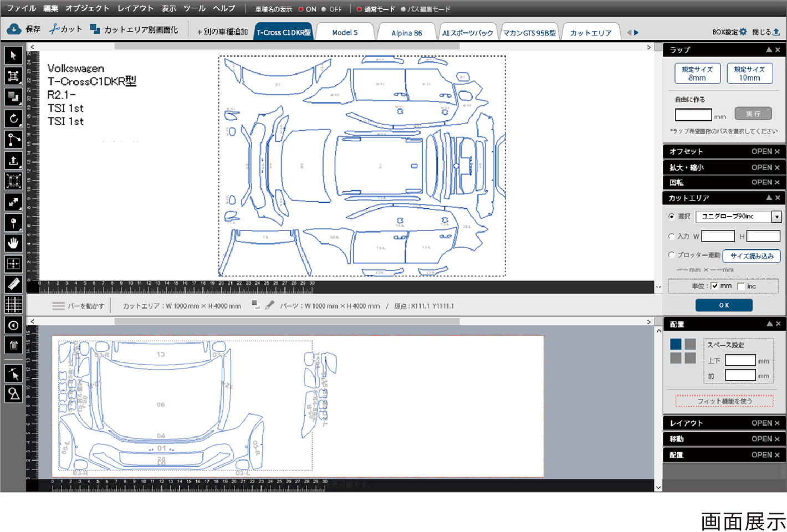Open the ユニグローブ90inc dropdown
Viewport: 787px width, 532px height.
pyautogui.click(x=776, y=217)
